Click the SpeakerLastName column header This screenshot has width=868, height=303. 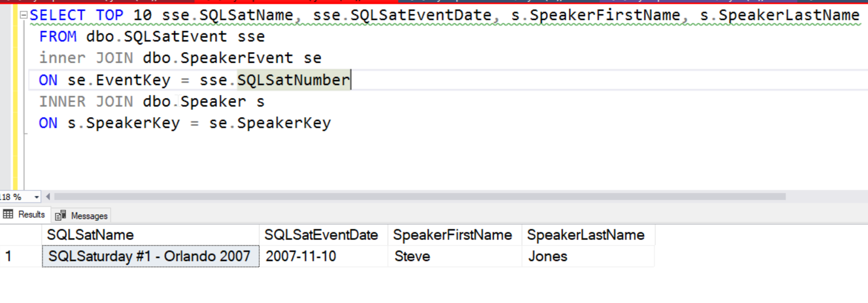pyautogui.click(x=586, y=235)
